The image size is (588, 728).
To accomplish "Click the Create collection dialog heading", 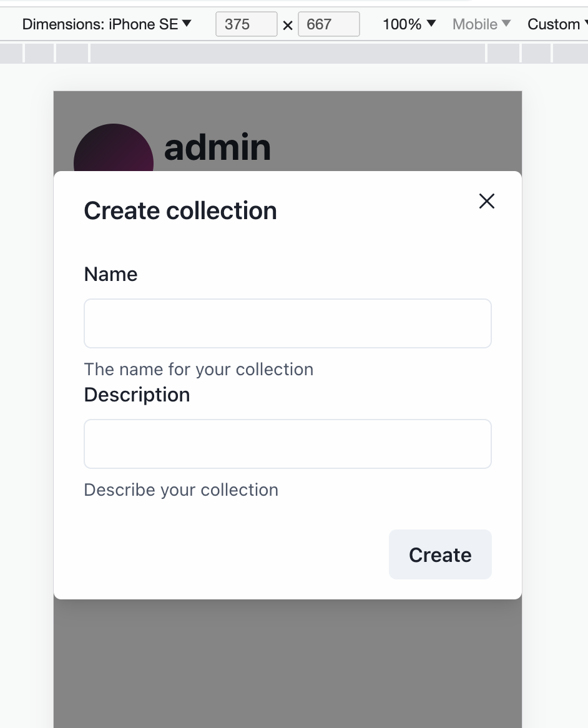I will tap(180, 210).
